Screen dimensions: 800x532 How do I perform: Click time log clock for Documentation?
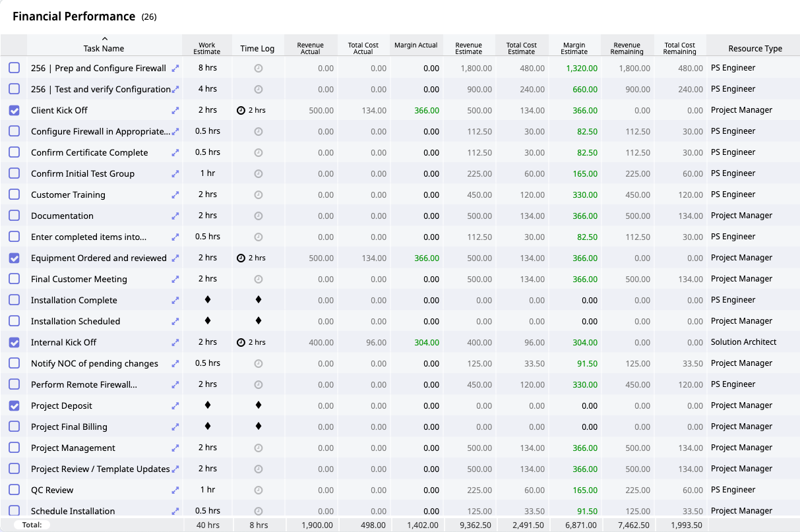point(259,216)
